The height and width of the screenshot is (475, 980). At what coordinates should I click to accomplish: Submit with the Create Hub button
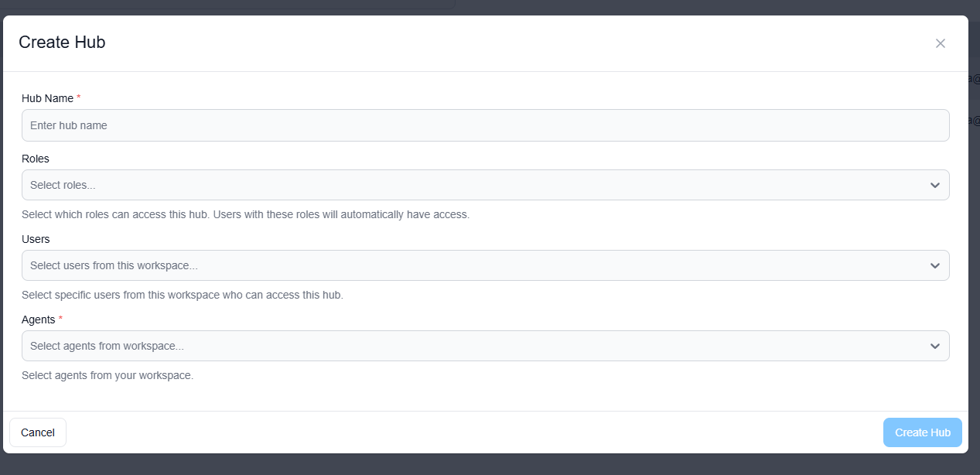922,432
